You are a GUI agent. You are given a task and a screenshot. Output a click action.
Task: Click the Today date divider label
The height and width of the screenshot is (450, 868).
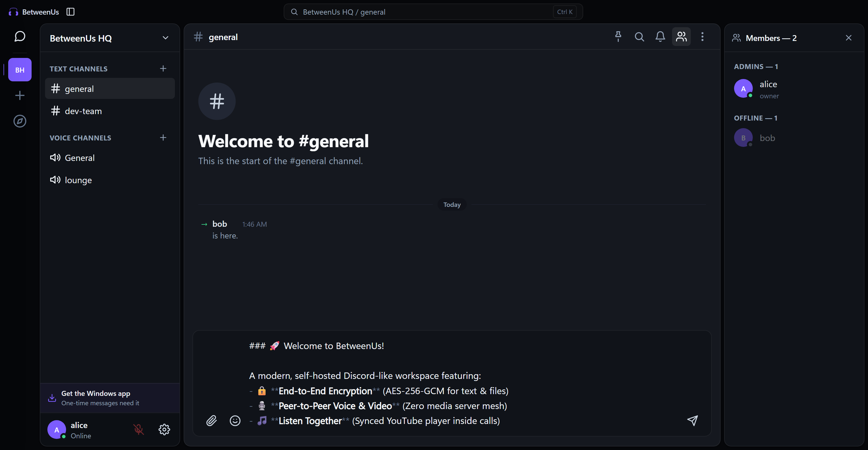(452, 205)
